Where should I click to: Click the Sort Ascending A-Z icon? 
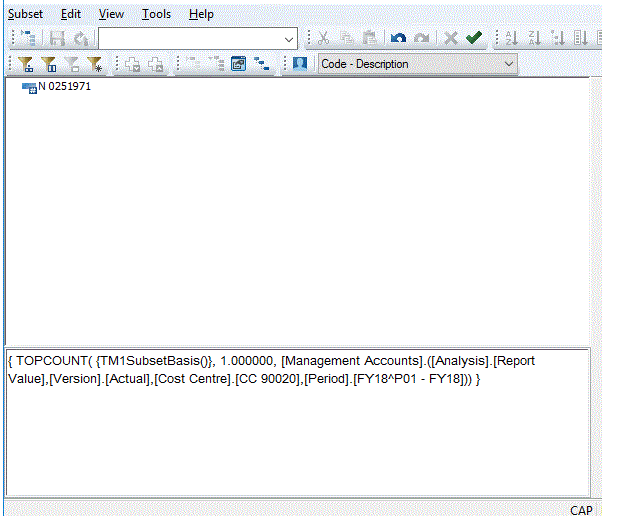pos(510,38)
